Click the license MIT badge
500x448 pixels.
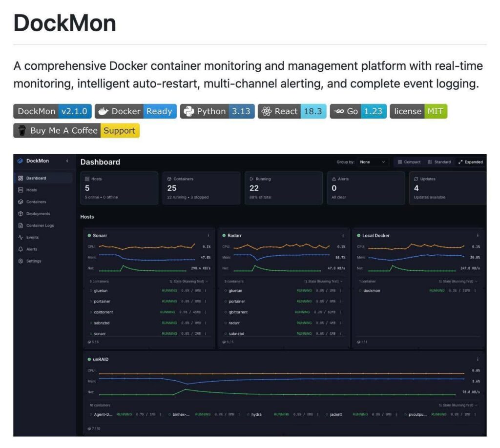tap(418, 111)
